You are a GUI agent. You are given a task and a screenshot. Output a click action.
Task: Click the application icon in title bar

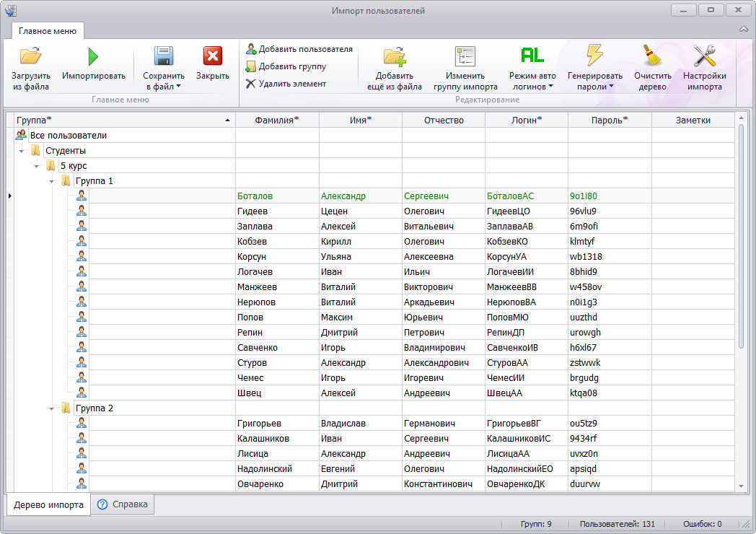pyautogui.click(x=11, y=10)
